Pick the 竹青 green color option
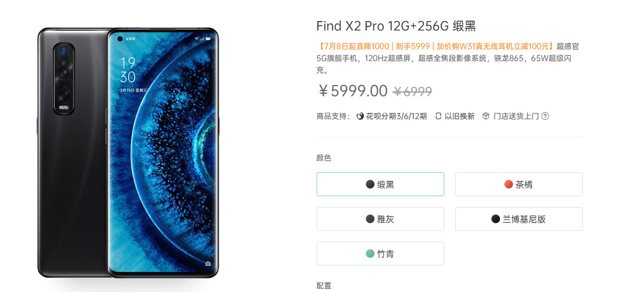The width and height of the screenshot is (644, 292). click(x=380, y=254)
